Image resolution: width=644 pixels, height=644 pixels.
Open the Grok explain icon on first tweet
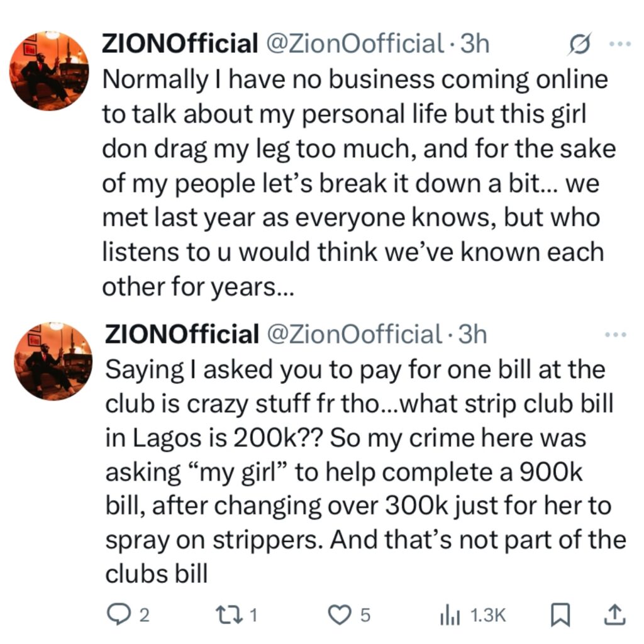[x=579, y=43]
